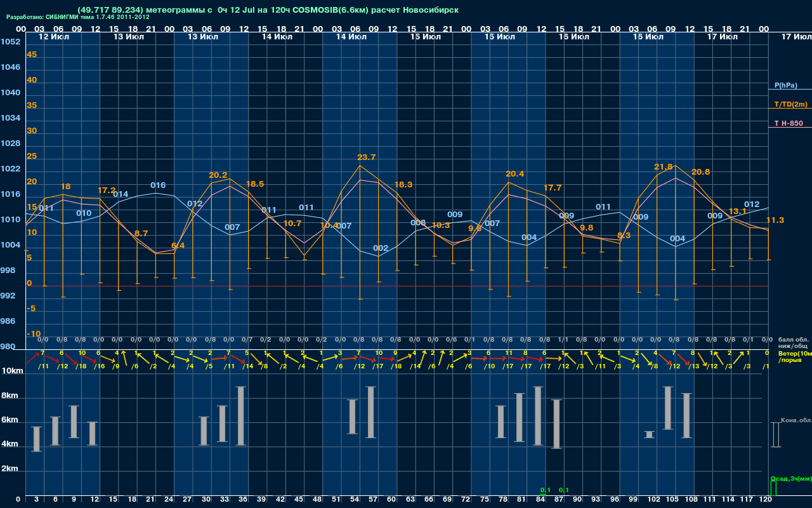Click forecast hour 105 on bottom axis
Image resolution: width=812 pixels, height=508 pixels.
672,500
